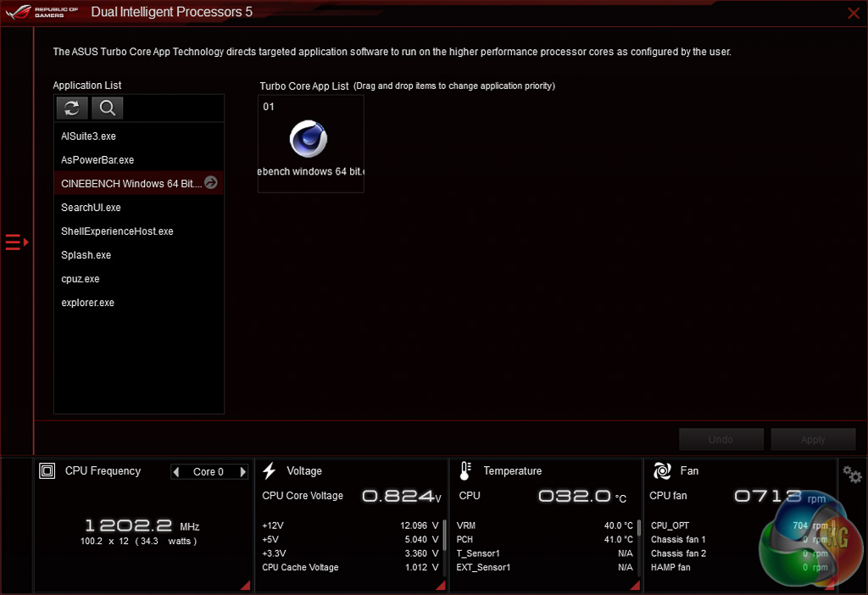Image resolution: width=868 pixels, height=595 pixels.
Task: Switch to next CPU core
Action: click(242, 471)
